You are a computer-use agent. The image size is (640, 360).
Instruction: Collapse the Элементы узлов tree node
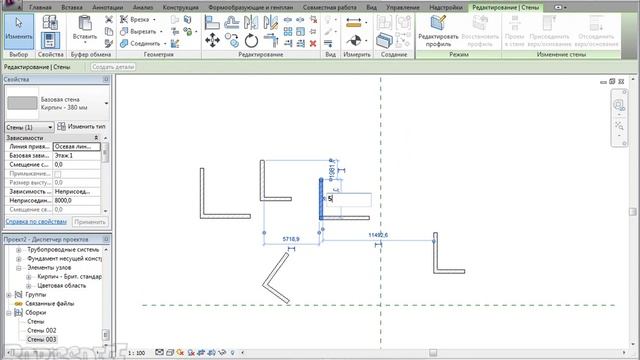(18, 268)
